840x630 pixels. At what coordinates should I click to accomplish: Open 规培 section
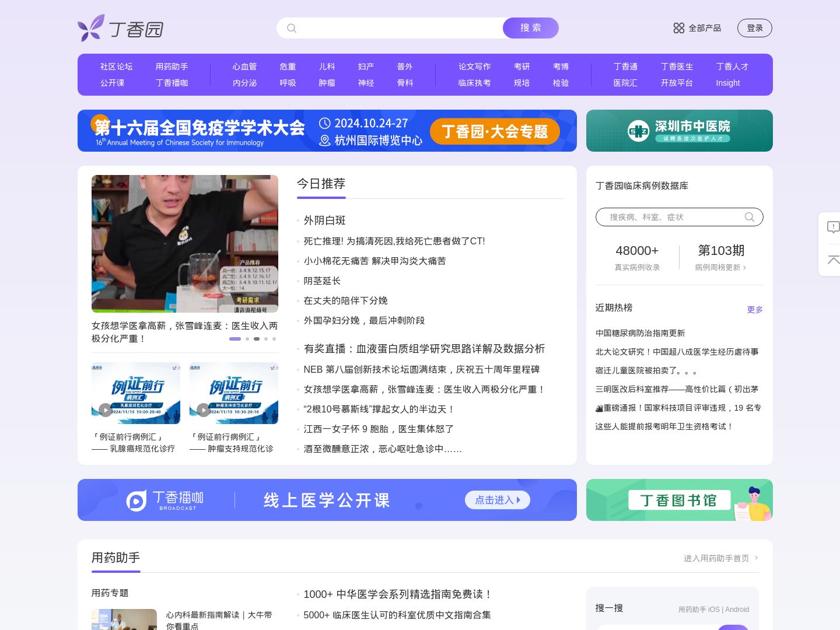521,83
